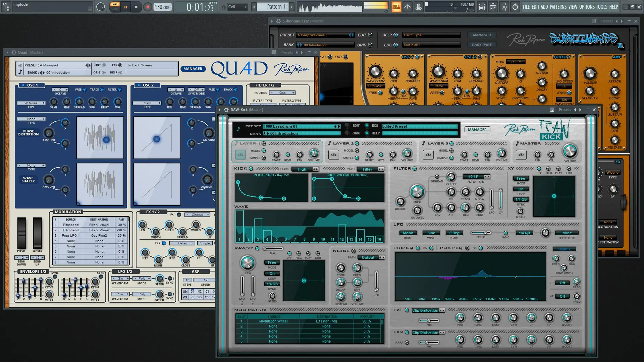
Task: Open the PATTERNS menu
Action: (558, 7)
